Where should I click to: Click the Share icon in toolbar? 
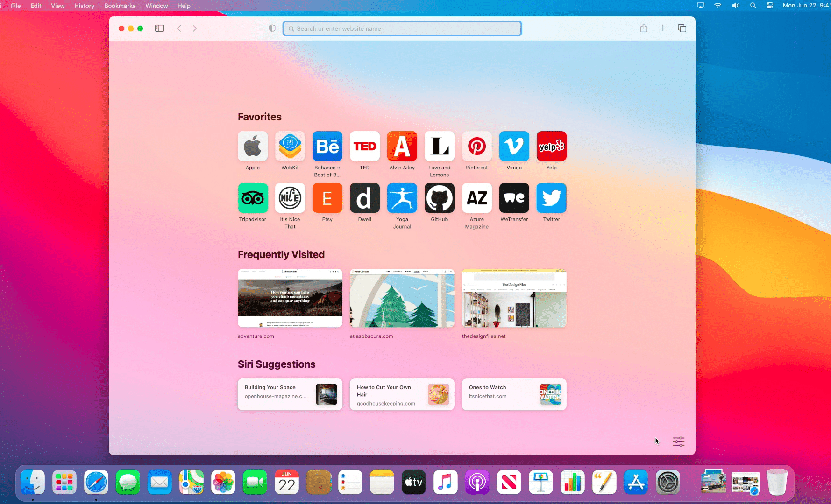[x=644, y=28]
